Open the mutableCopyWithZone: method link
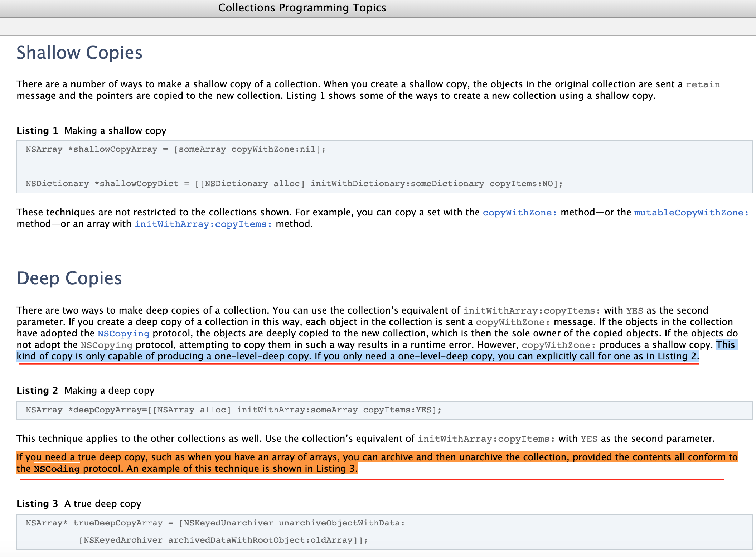 tap(691, 213)
